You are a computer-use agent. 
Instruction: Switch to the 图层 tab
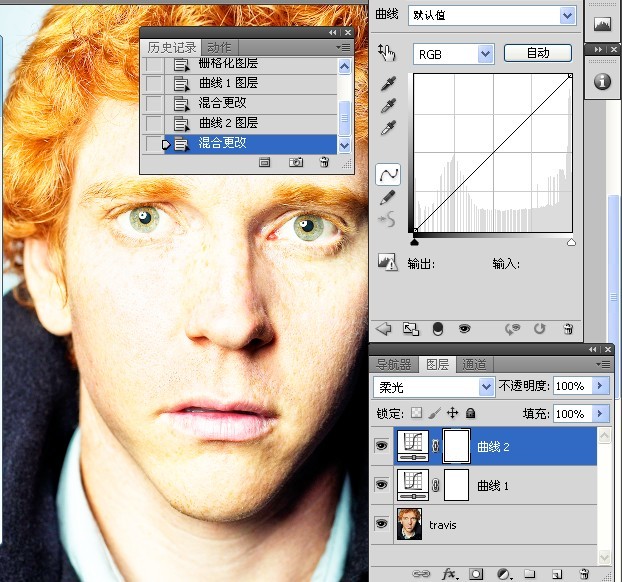[x=437, y=364]
